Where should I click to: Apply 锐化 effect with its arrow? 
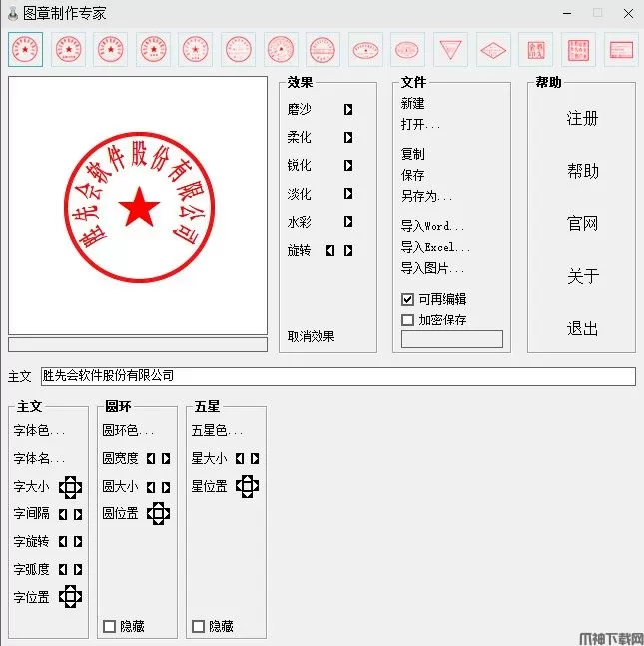click(x=348, y=165)
